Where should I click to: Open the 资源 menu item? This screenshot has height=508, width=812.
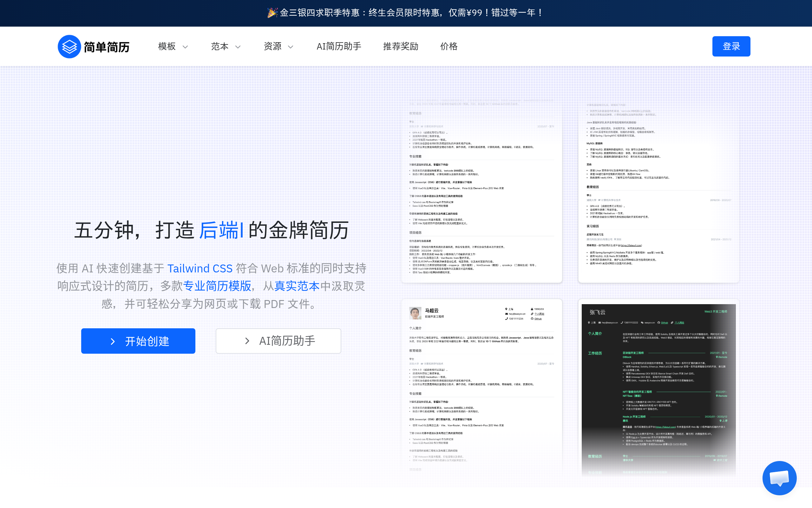click(x=272, y=46)
